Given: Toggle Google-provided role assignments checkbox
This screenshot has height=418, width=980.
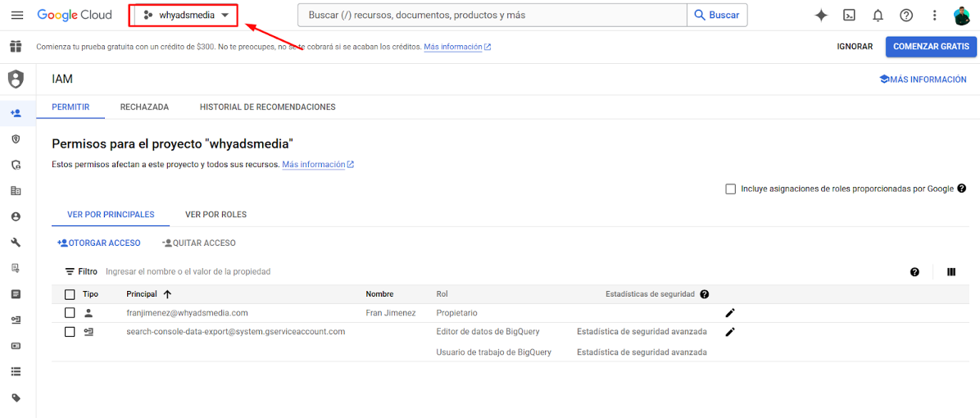Looking at the screenshot, I should [731, 189].
